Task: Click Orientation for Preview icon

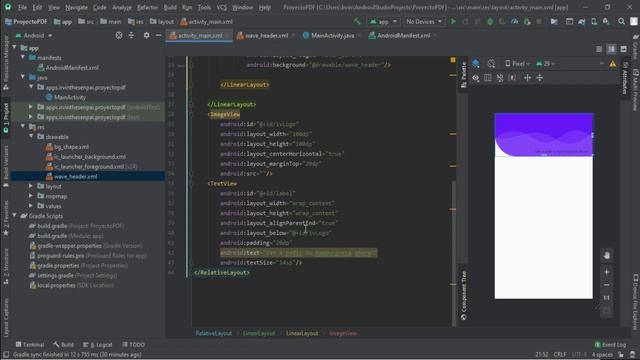Action: (x=491, y=64)
